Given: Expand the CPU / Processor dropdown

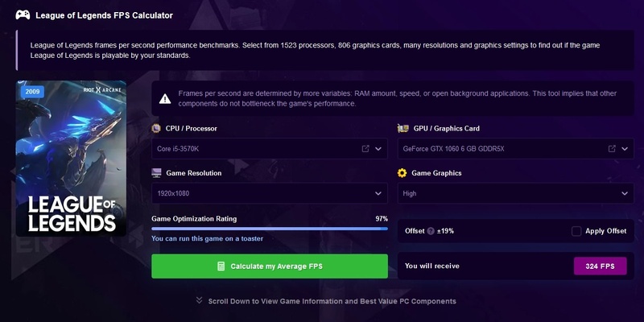Looking at the screenshot, I should [379, 149].
